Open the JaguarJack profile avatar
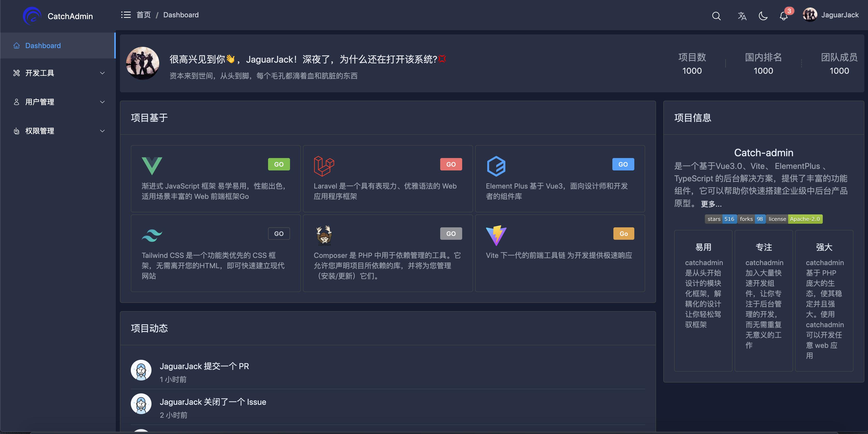Image resolution: width=868 pixels, height=434 pixels. tap(810, 15)
